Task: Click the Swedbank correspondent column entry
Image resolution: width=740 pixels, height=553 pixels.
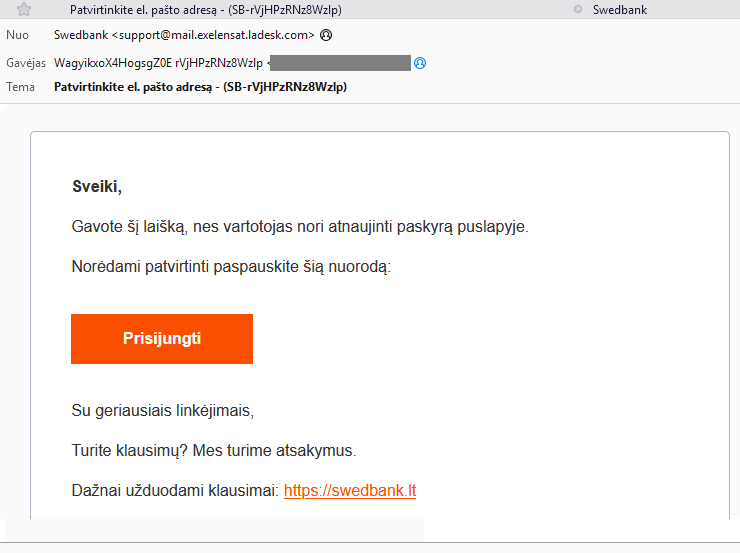Action: click(x=620, y=10)
